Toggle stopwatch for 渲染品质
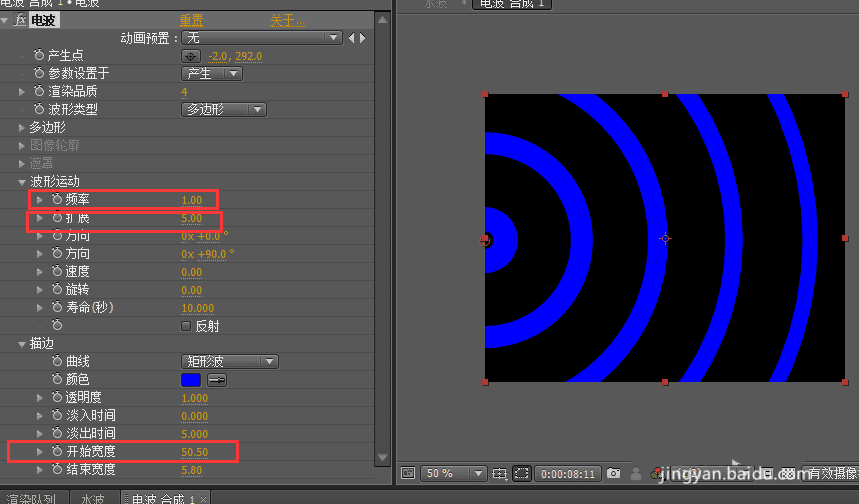This screenshot has width=859, height=504. pyautogui.click(x=39, y=91)
